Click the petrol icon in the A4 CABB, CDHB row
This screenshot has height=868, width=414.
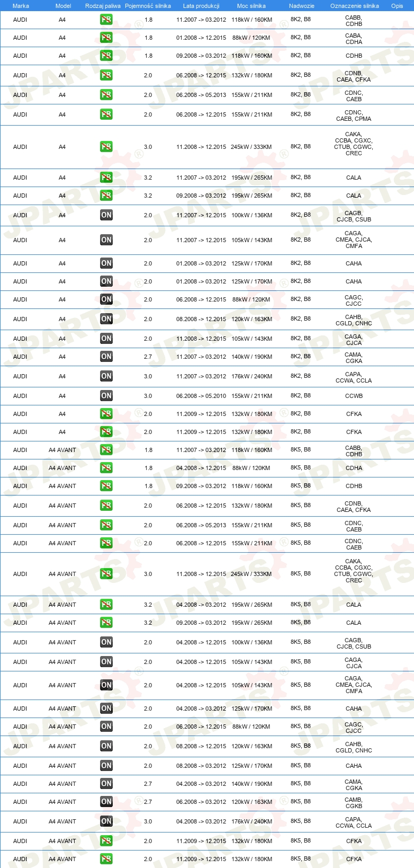coord(106,20)
